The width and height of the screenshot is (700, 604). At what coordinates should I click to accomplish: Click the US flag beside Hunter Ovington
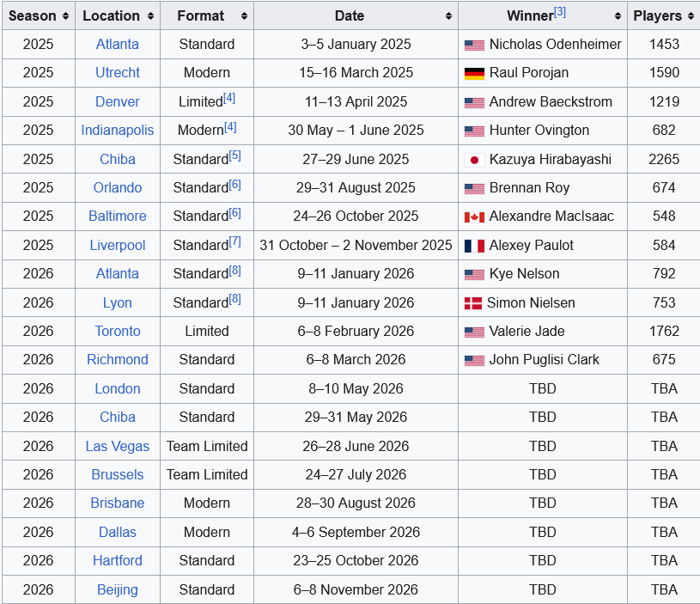pyautogui.click(x=474, y=131)
